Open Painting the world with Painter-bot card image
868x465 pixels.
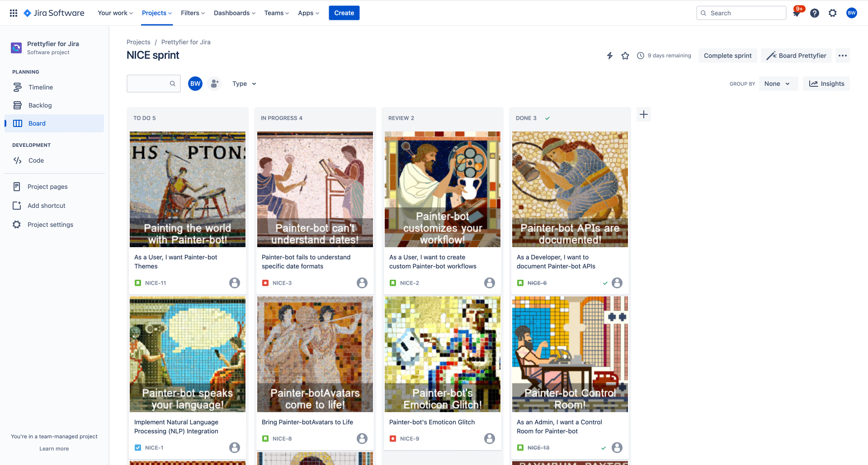[x=188, y=189]
